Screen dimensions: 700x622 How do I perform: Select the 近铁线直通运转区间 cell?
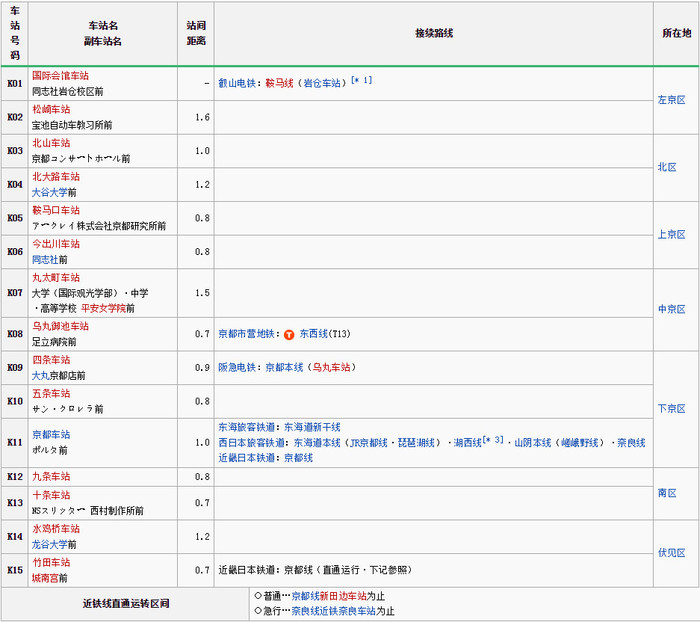click(125, 604)
